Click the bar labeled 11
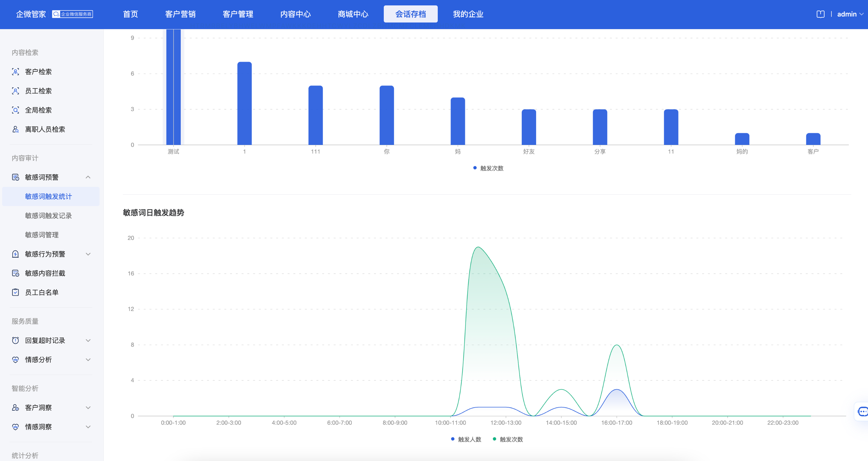The height and width of the screenshot is (461, 868). (671, 127)
